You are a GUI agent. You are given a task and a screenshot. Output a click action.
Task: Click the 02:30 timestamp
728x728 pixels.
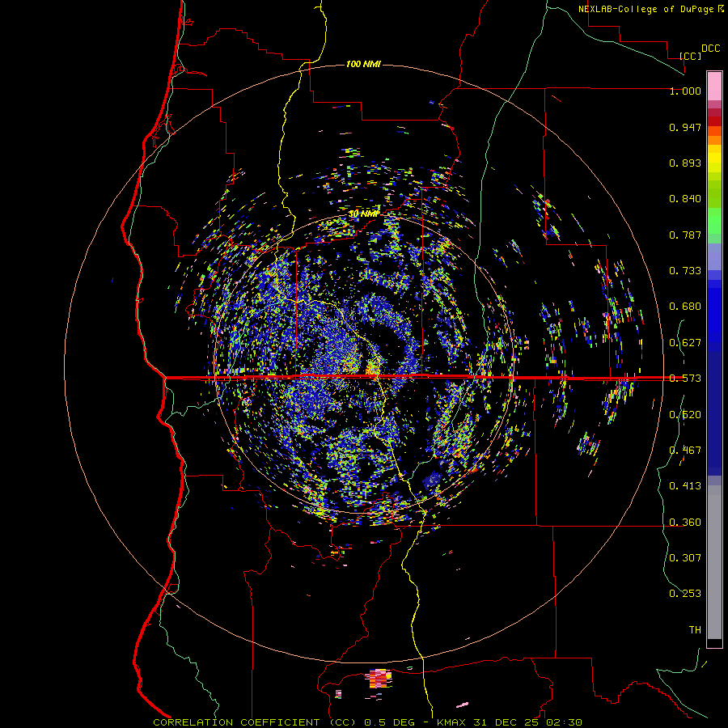click(564, 722)
